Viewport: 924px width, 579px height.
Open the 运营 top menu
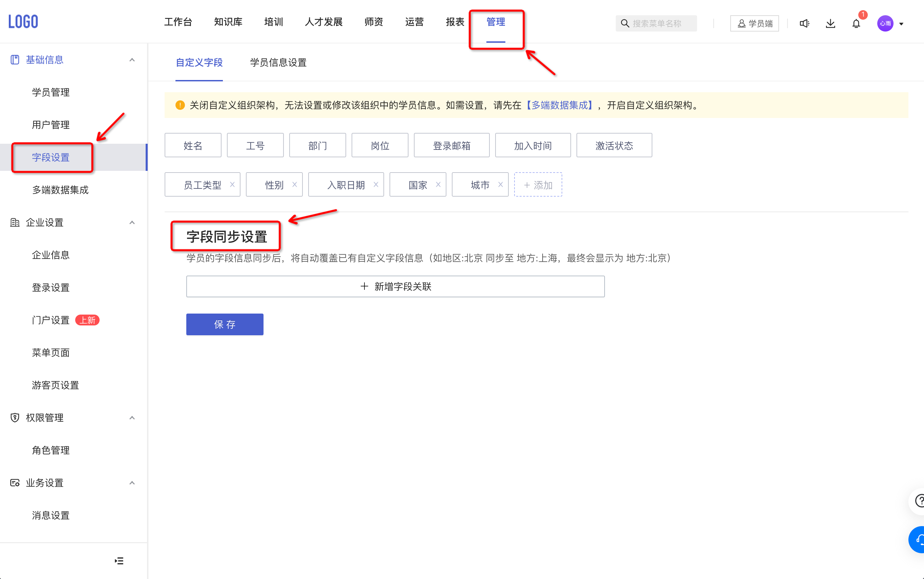click(x=415, y=22)
